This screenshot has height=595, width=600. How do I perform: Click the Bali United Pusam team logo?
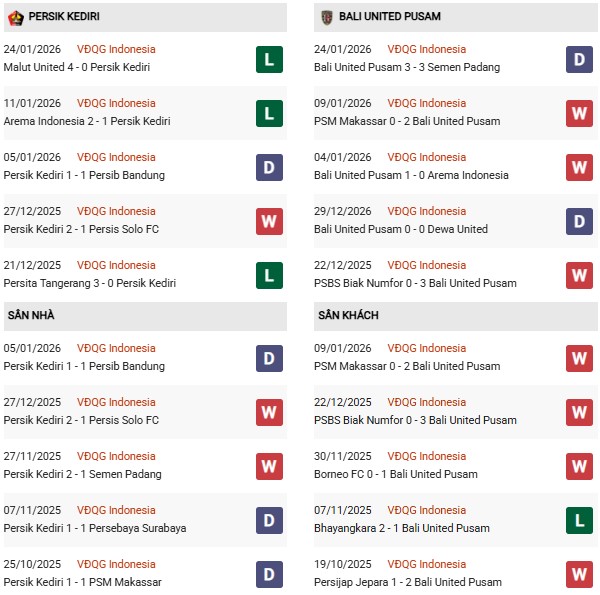pyautogui.click(x=326, y=17)
